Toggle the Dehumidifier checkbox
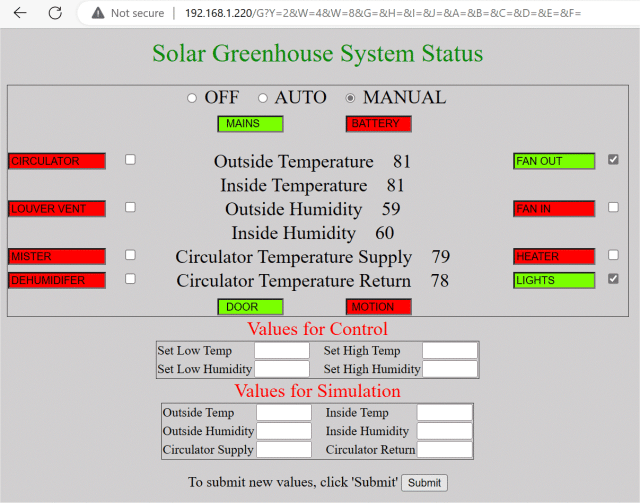 pos(130,279)
